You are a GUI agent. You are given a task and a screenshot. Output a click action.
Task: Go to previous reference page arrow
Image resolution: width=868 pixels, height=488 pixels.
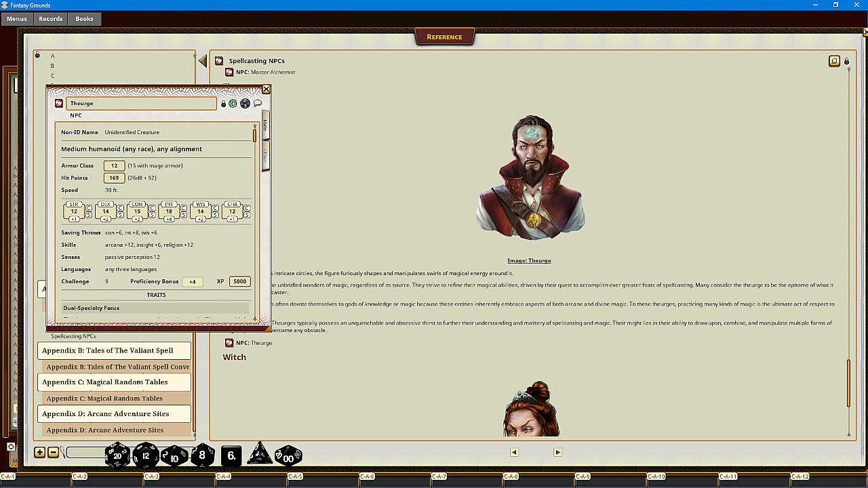point(514,452)
